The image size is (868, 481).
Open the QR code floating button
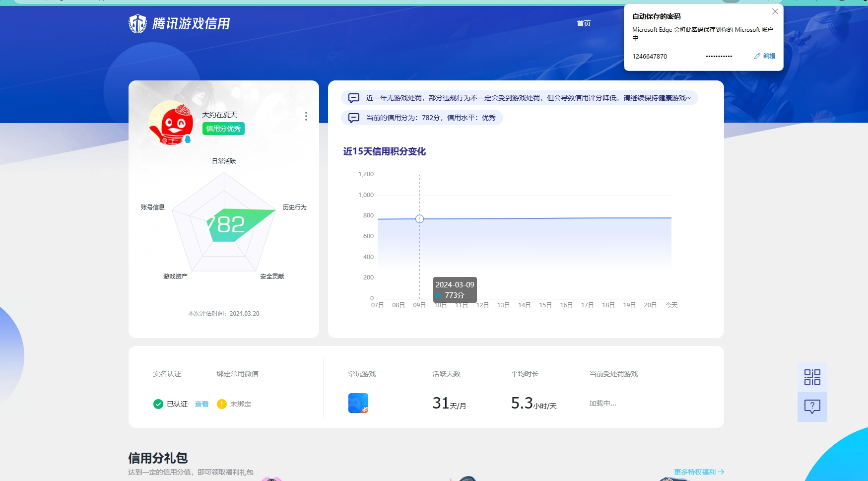click(812, 377)
